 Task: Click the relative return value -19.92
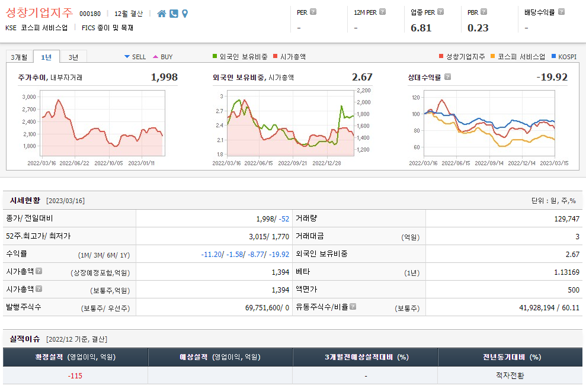(x=552, y=77)
